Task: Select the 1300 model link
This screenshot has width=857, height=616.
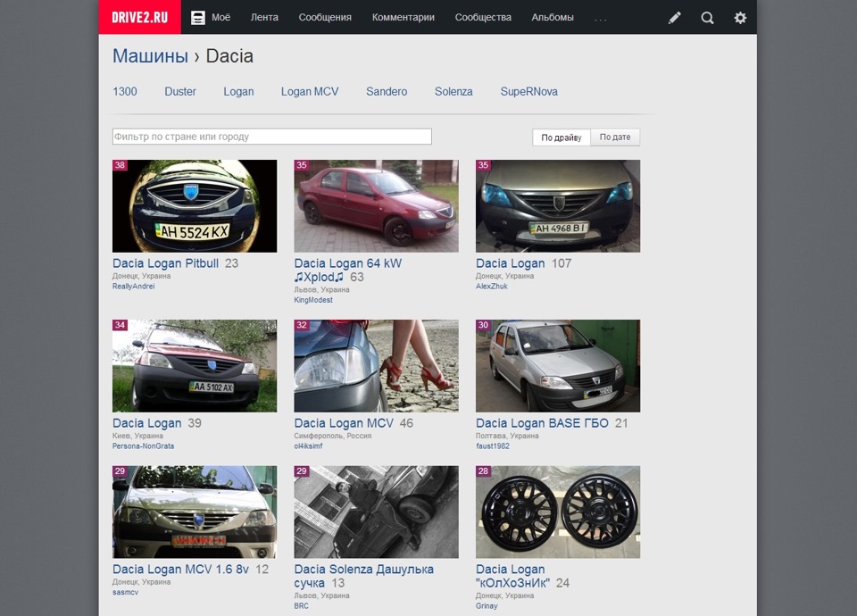Action: pos(125,91)
